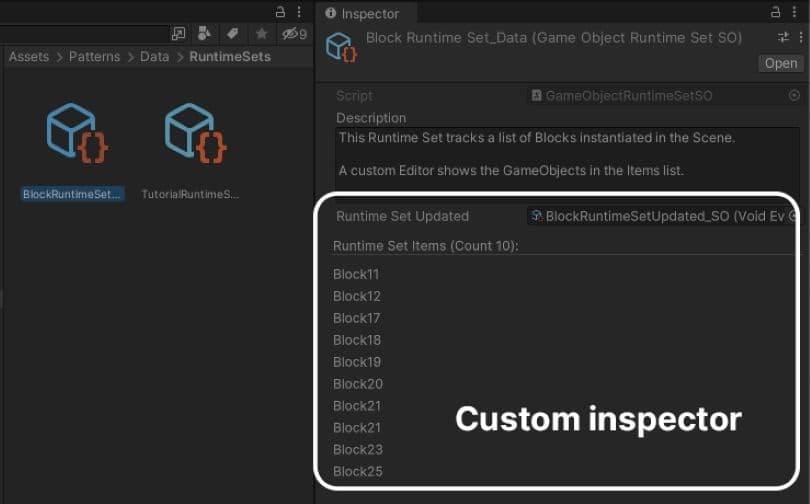Click the Script label in Inspector
The height and width of the screenshot is (504, 810).
(x=354, y=96)
